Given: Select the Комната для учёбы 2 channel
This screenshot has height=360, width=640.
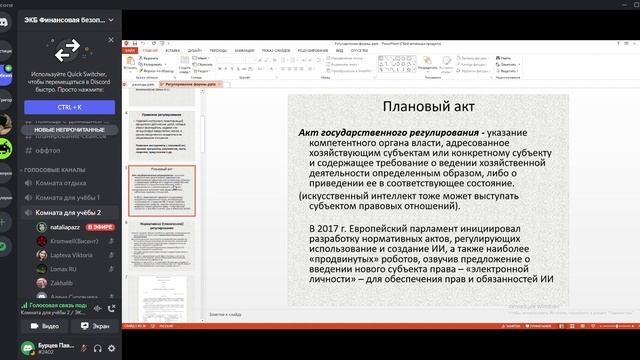Looking at the screenshot, I should coord(69,213).
